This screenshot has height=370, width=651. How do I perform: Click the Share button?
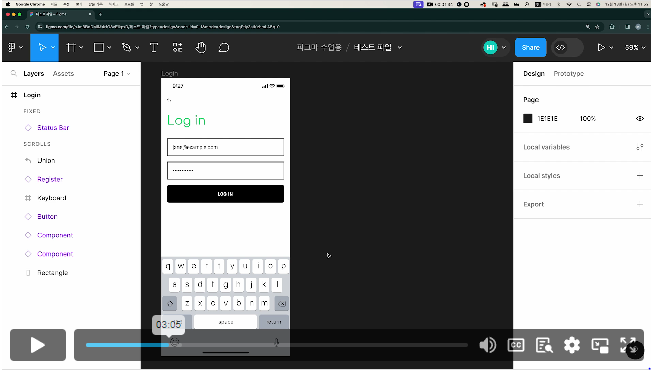[531, 48]
